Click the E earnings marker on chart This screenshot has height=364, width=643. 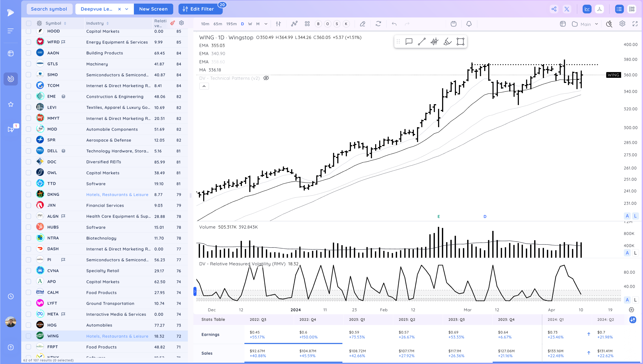439,217
